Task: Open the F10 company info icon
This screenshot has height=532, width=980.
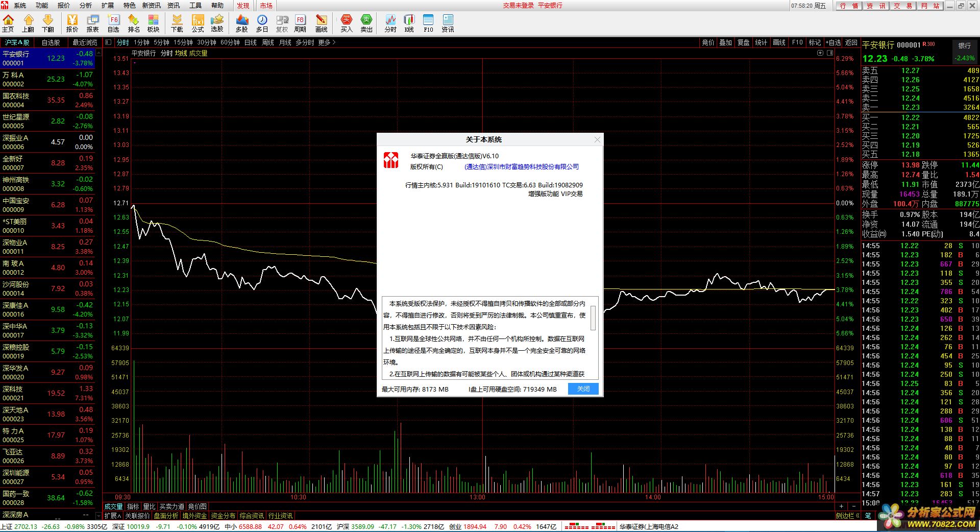Action: [428, 23]
